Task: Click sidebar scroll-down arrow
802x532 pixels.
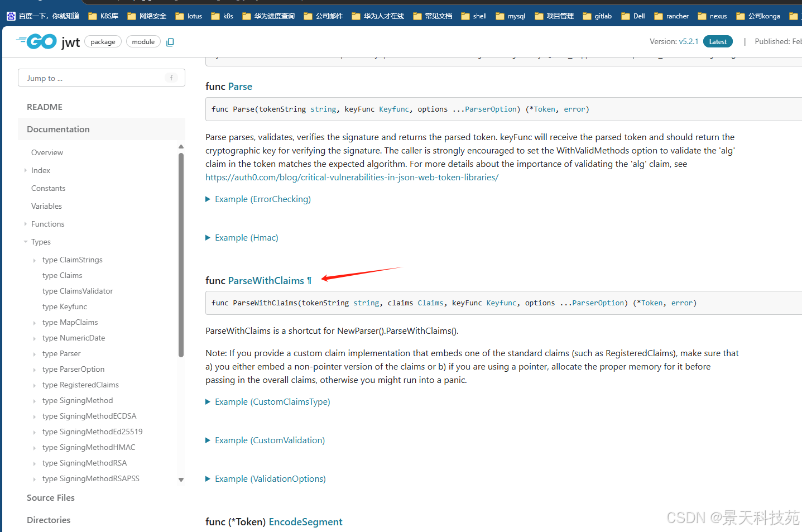Action: (x=181, y=480)
